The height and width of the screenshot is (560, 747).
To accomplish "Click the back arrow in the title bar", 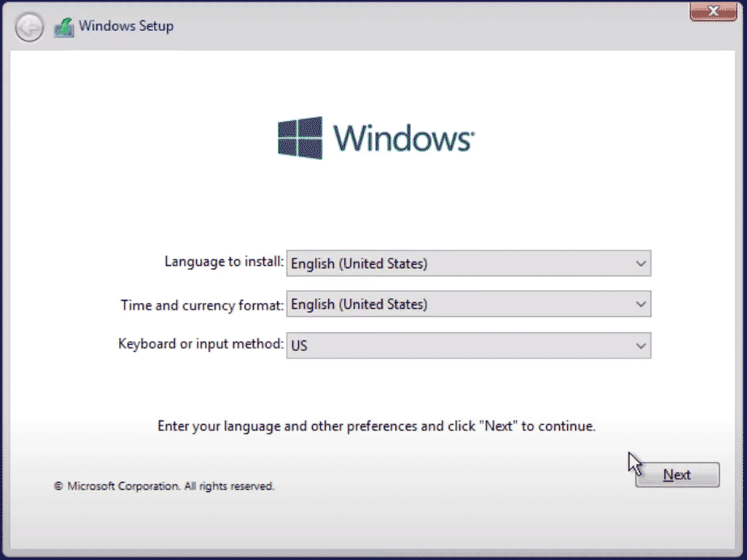I will 29,28.
